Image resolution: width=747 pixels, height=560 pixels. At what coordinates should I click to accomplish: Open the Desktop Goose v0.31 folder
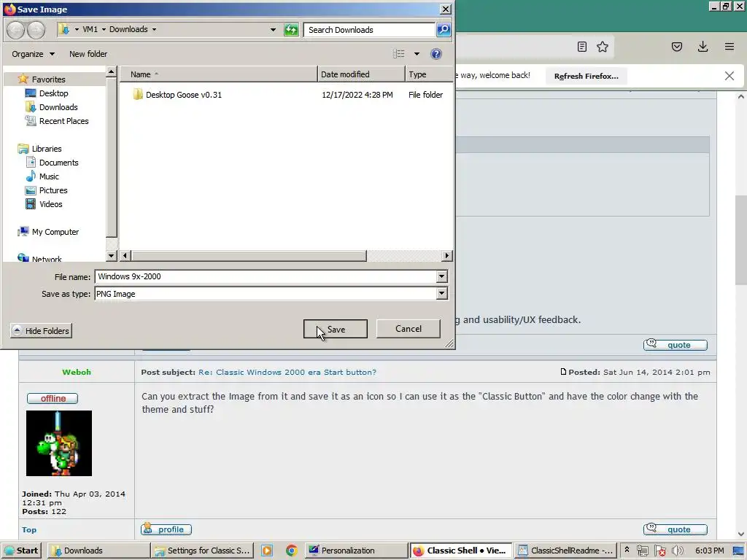[x=183, y=95]
